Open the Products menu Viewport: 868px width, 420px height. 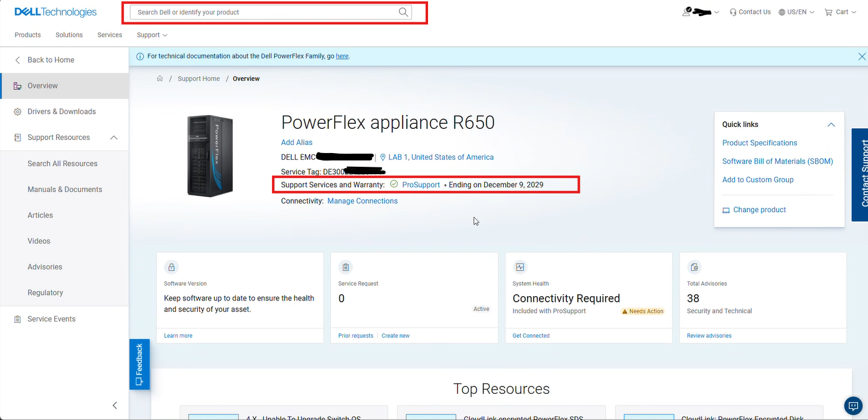coord(28,35)
